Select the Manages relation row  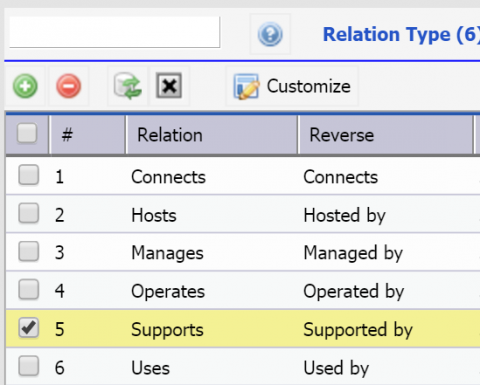point(243,252)
